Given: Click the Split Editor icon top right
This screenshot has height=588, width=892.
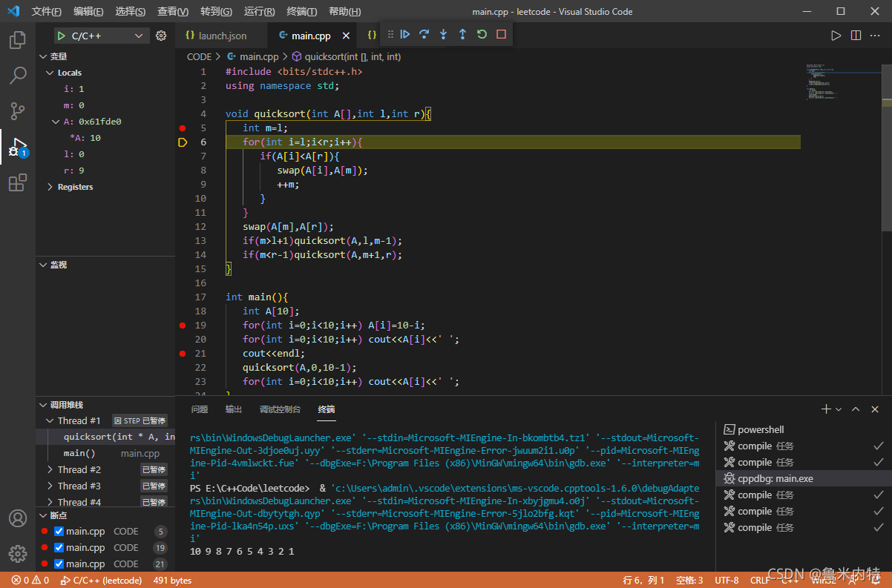Looking at the screenshot, I should (x=855, y=34).
